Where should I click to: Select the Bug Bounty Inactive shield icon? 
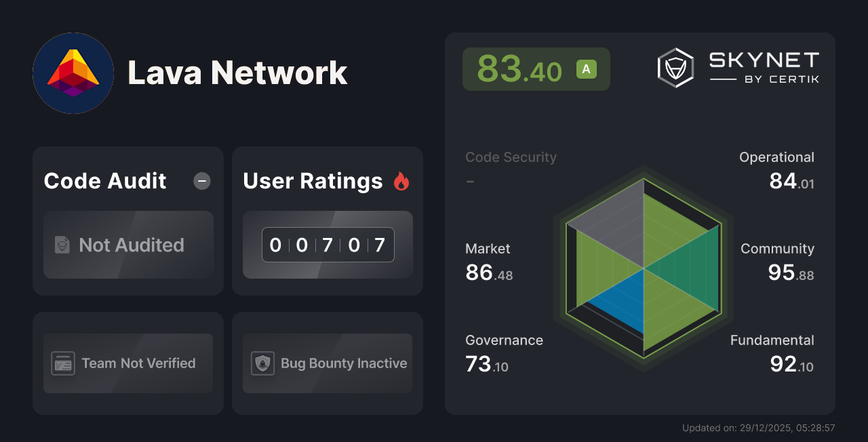pyautogui.click(x=262, y=363)
